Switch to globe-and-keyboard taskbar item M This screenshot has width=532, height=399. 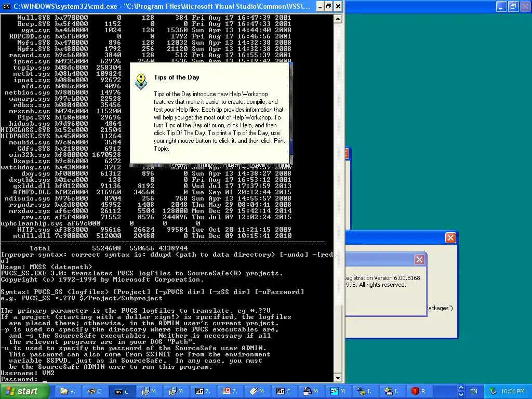[312, 391]
